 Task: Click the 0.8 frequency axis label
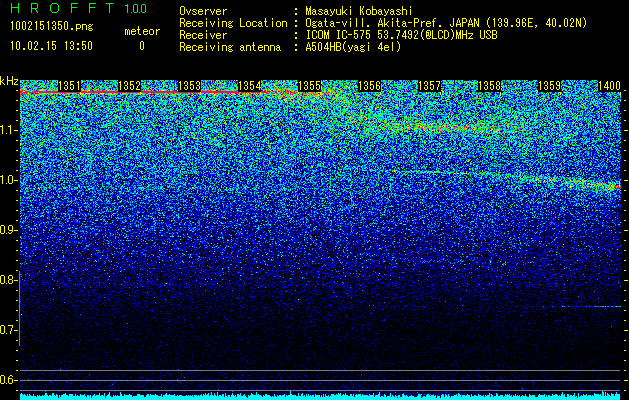click(x=8, y=280)
